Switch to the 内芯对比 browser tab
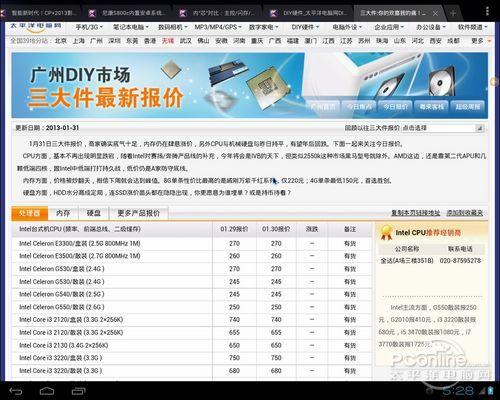500x400 pixels. tap(218, 13)
